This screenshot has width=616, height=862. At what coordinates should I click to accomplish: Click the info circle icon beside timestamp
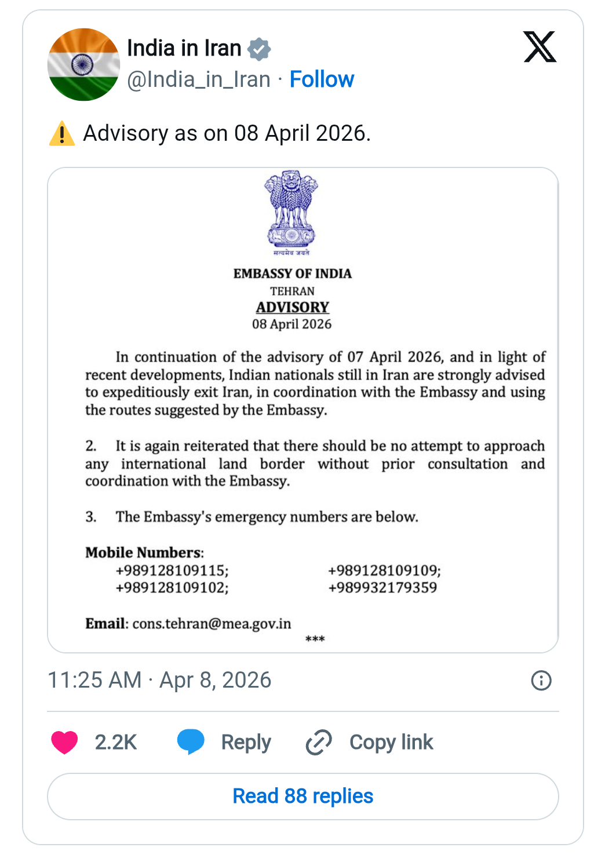[541, 680]
